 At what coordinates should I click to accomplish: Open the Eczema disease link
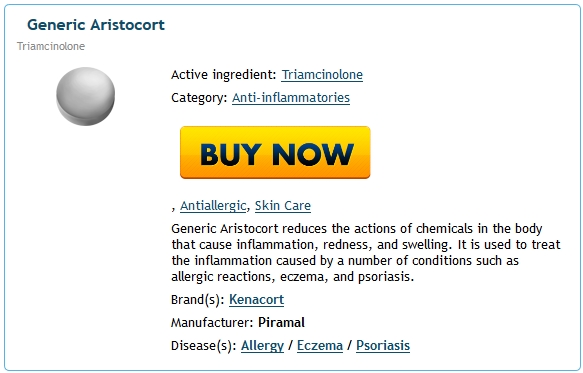320,346
